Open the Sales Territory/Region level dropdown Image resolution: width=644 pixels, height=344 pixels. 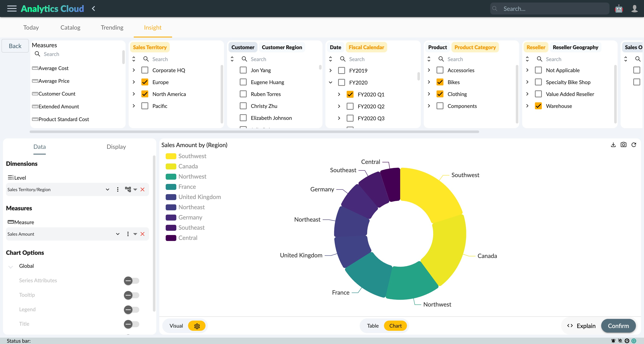108,189
